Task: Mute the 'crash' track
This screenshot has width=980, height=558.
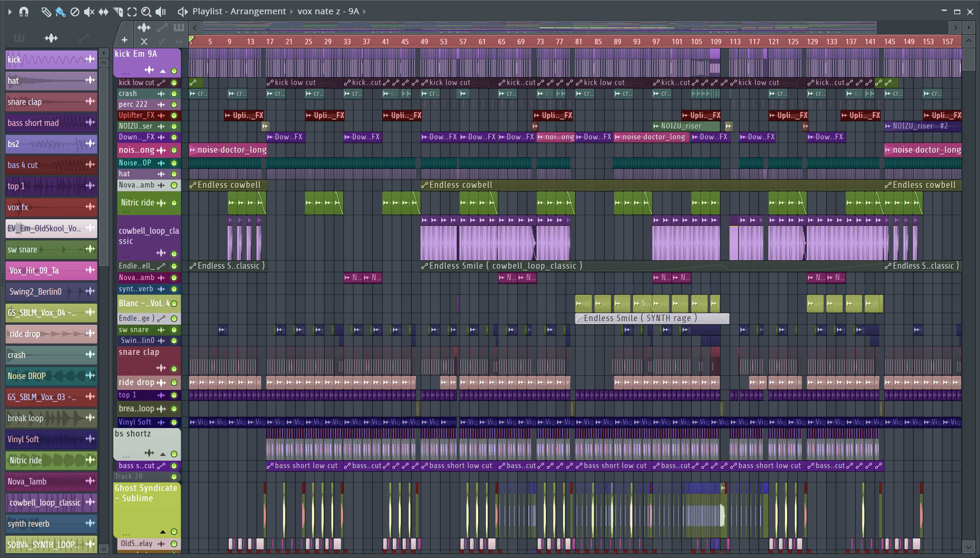Action: [174, 94]
